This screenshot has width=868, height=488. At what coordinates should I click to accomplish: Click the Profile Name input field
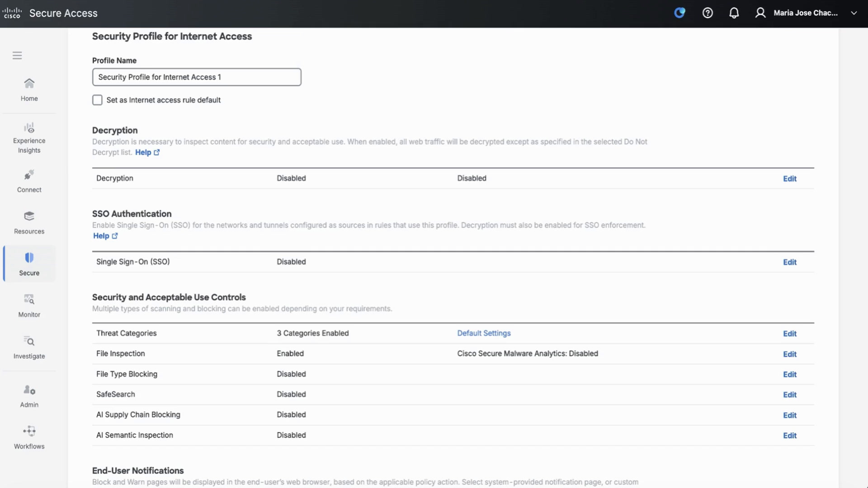pos(197,77)
